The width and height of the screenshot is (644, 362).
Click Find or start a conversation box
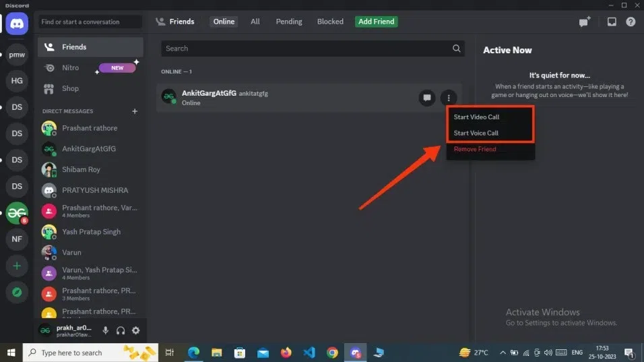click(x=90, y=22)
